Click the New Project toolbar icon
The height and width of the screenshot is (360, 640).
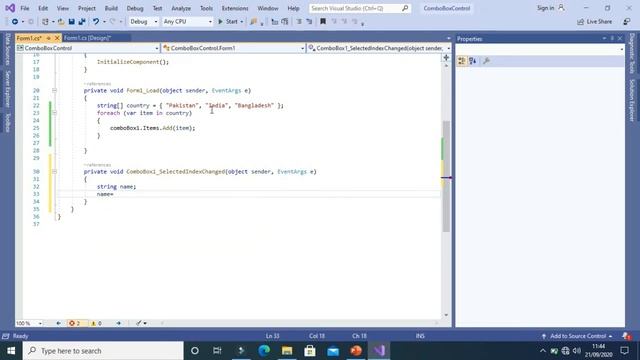[45, 22]
